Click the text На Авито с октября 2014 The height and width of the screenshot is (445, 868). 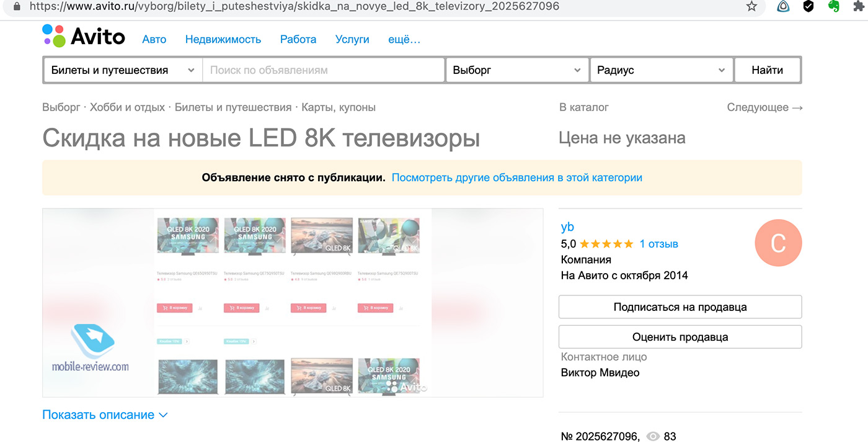click(624, 275)
